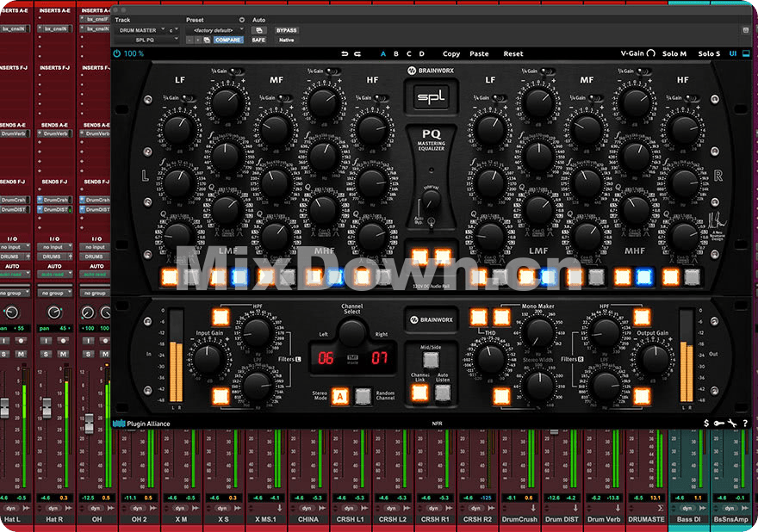Open the question mark help icon
Image resolution: width=758 pixels, height=532 pixels.
(x=745, y=424)
